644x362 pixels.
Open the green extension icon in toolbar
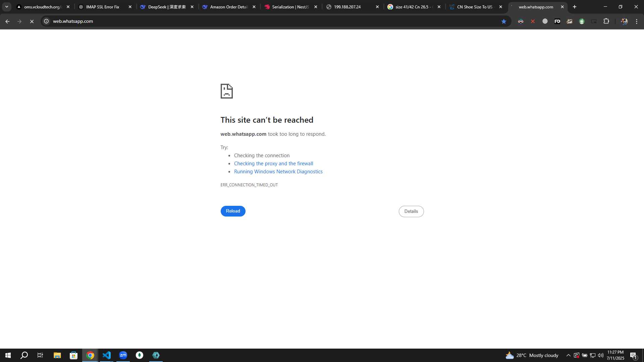pos(582,21)
